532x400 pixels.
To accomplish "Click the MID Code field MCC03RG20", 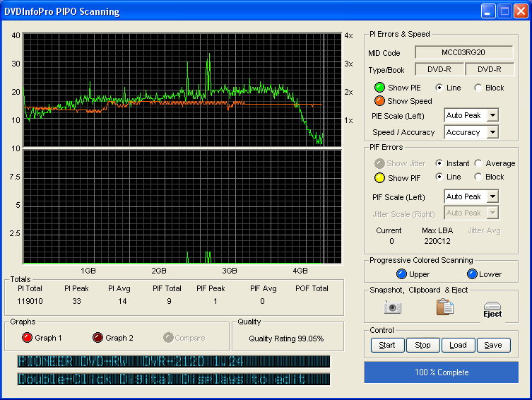I will coord(463,53).
